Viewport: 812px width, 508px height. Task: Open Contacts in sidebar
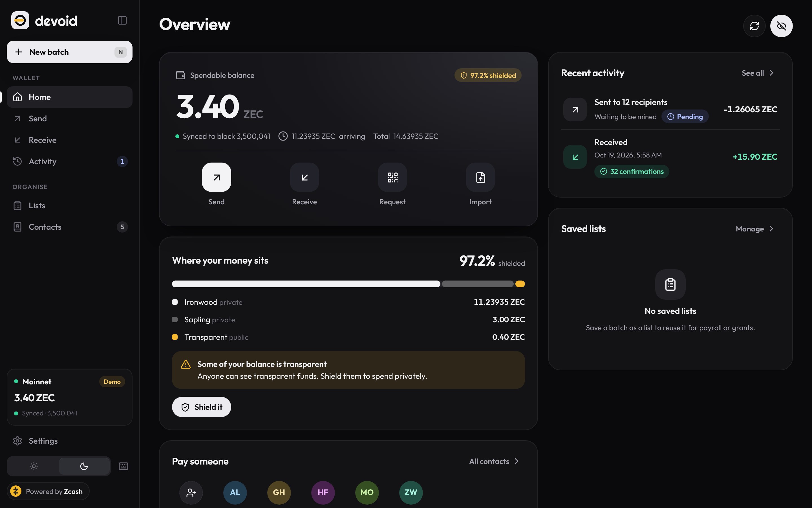69,227
